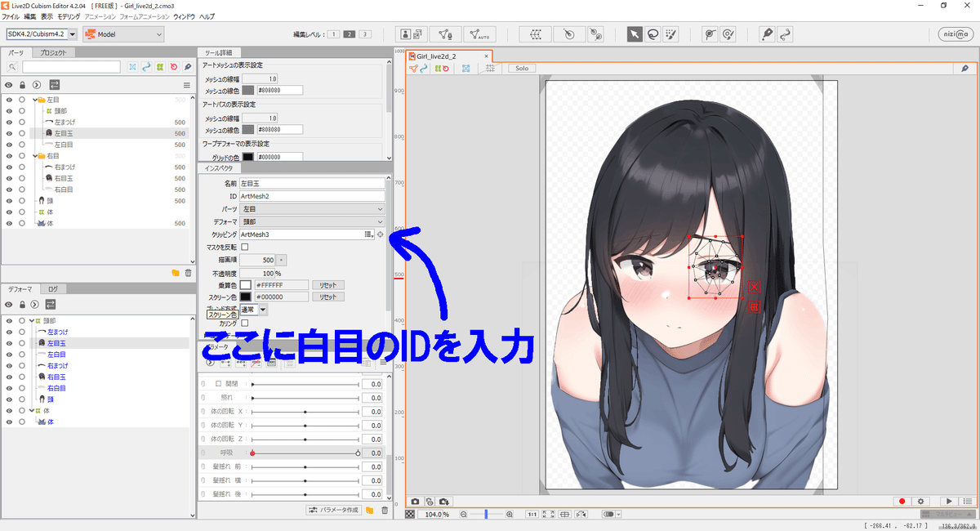The width and height of the screenshot is (980, 531).
Task: Reset view zoom to 1:1
Action: tap(532, 515)
